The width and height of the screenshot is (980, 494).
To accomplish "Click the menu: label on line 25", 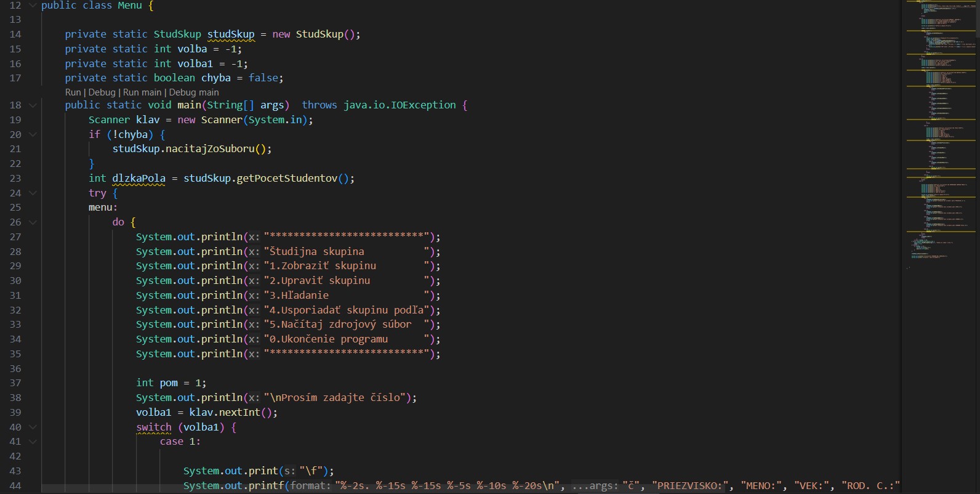I will pyautogui.click(x=103, y=208).
